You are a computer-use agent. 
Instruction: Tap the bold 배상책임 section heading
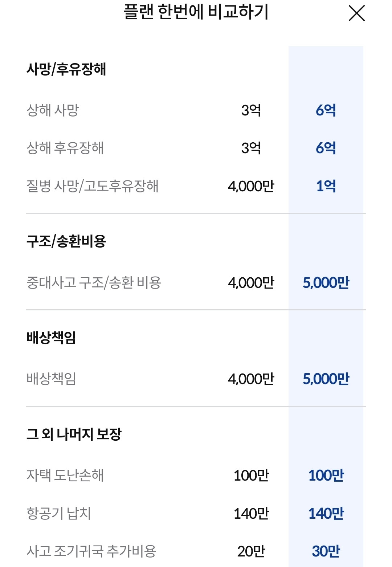click(51, 337)
